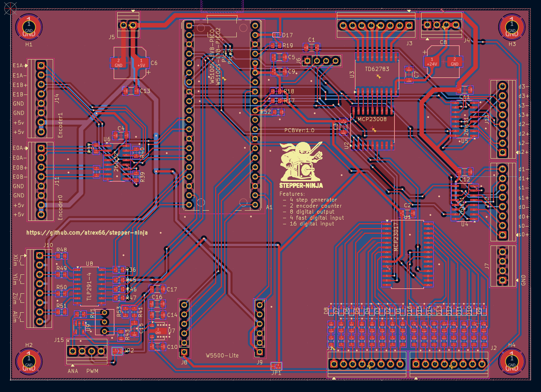
Task: Click the C12 capacitor label
Action: click(x=465, y=179)
